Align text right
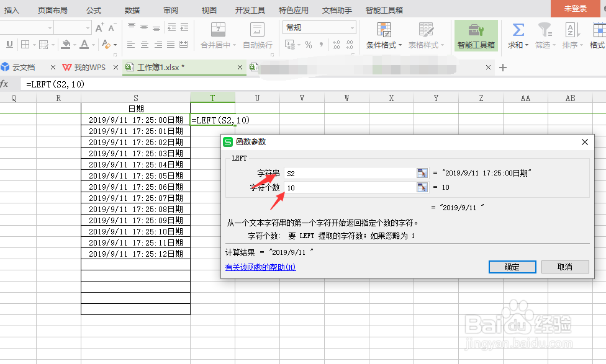The width and height of the screenshot is (606, 364). pos(158,45)
